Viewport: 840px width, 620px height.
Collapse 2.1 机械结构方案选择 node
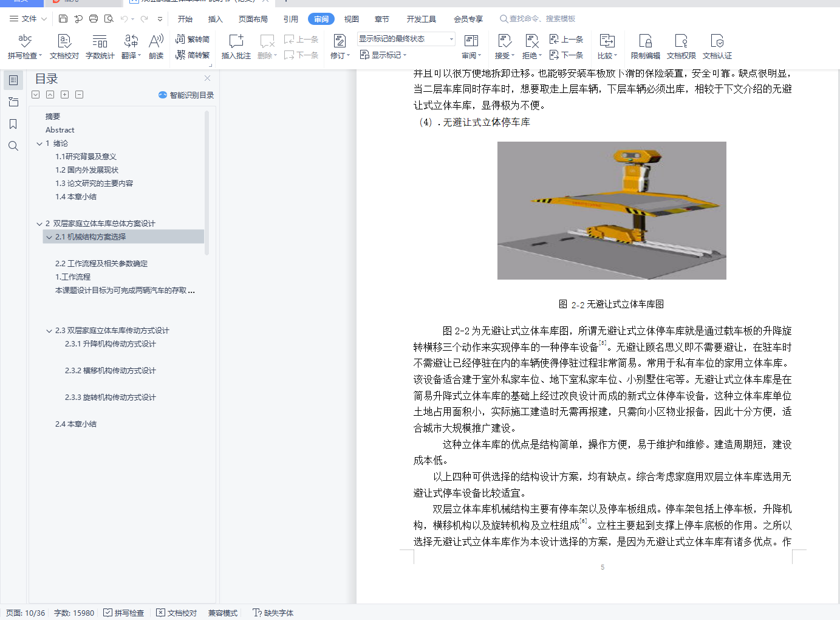[49, 238]
